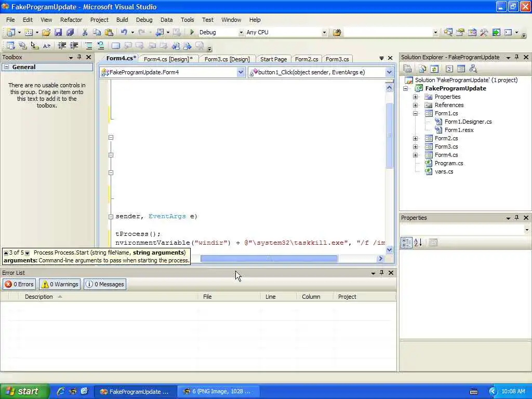532x399 pixels.
Task: Decrease the line indent in the text editor toolbar
Action: (x=62, y=46)
